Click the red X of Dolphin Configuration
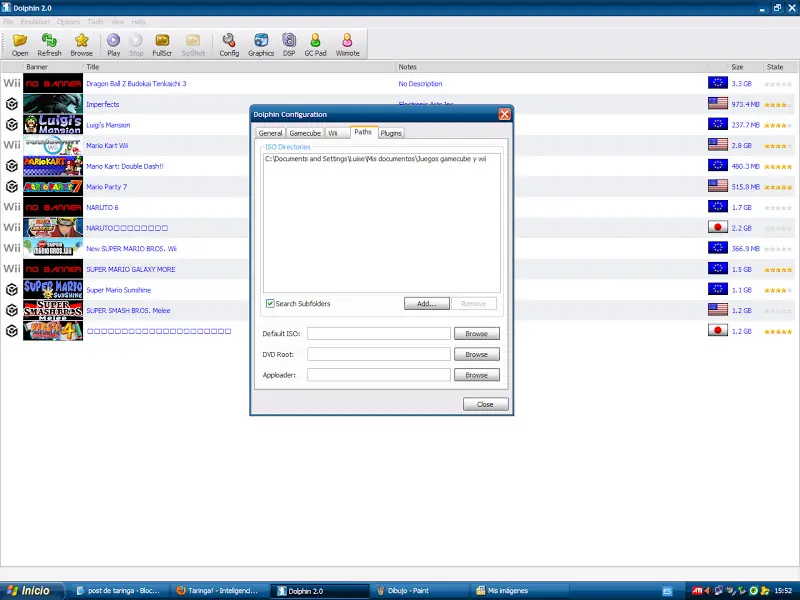 point(504,114)
